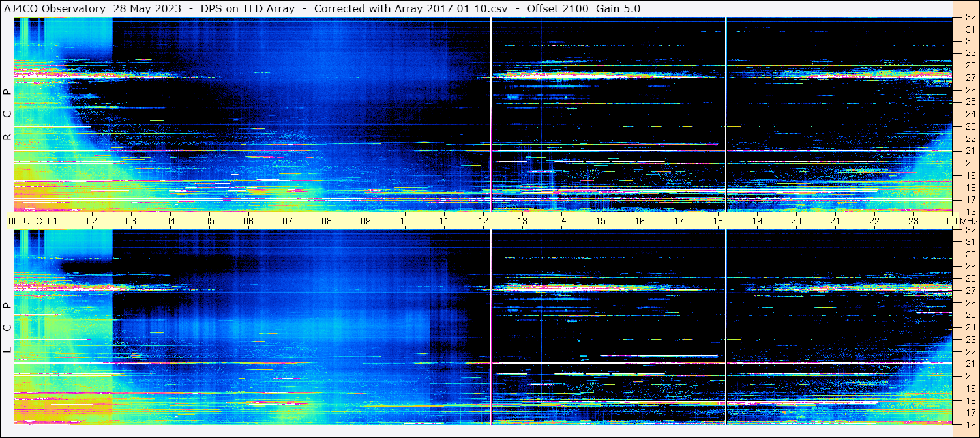Click the 21 hour tick on UTC axis

835,221
